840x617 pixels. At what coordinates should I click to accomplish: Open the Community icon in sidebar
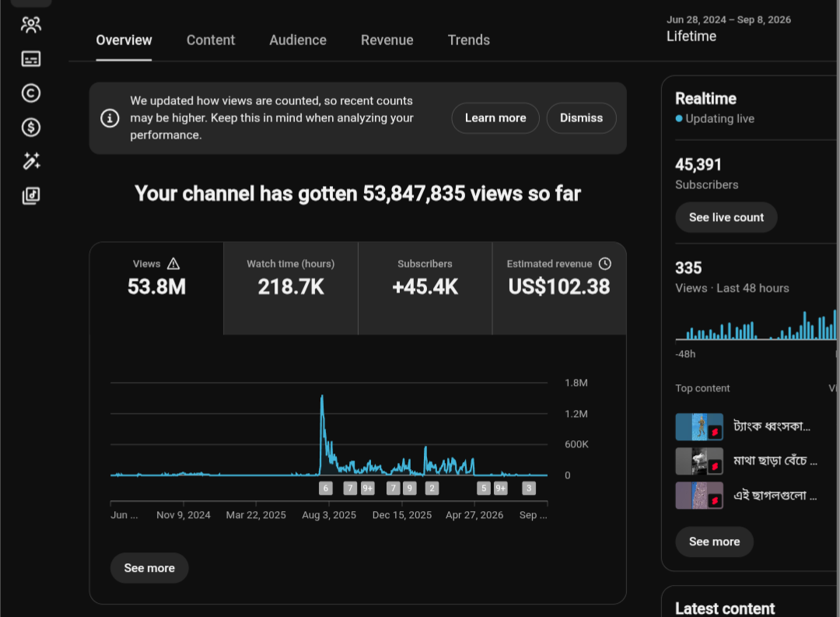point(30,25)
